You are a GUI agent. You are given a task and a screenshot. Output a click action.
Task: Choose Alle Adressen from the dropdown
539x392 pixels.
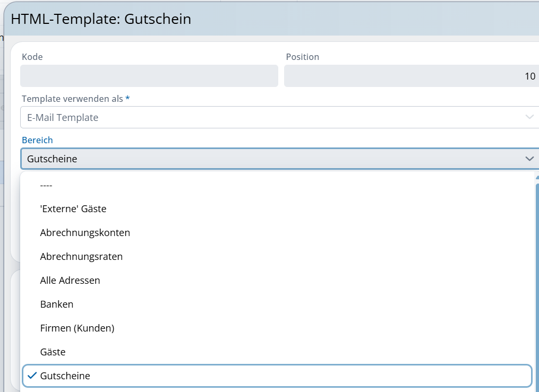[70, 281]
